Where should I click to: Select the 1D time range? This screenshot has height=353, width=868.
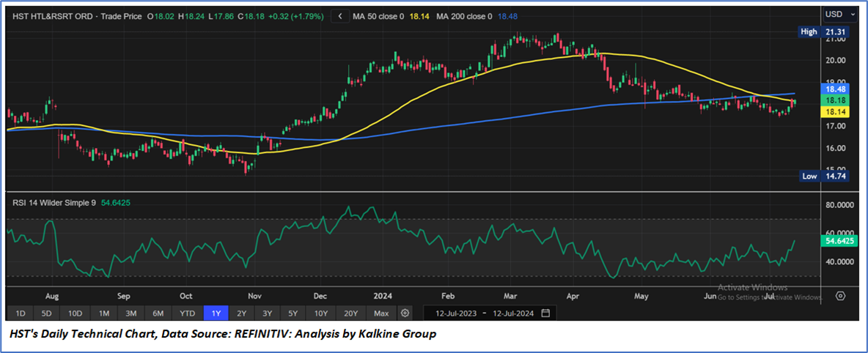tap(21, 313)
